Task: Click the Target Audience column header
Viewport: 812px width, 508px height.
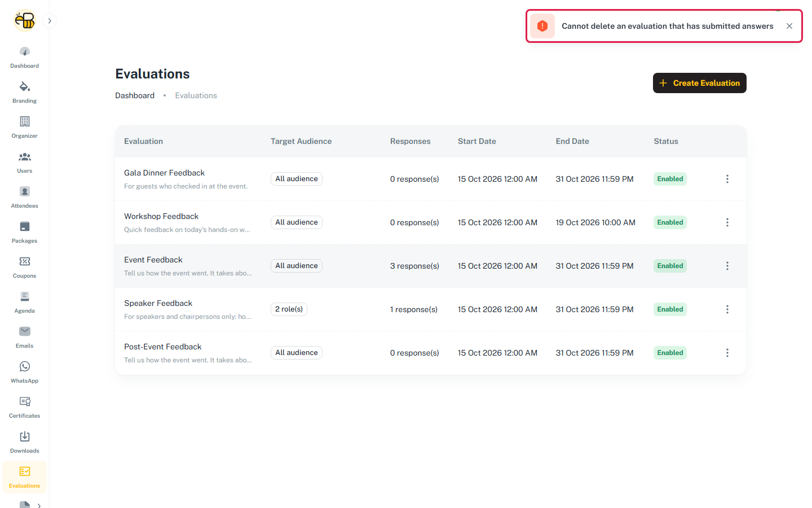Action: tap(301, 141)
